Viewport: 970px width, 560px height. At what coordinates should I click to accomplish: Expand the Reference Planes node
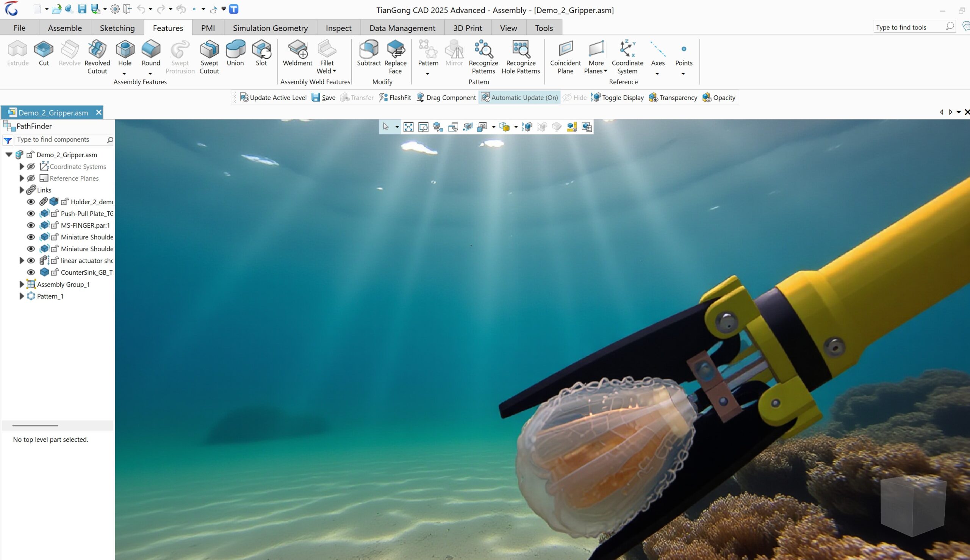(x=22, y=178)
